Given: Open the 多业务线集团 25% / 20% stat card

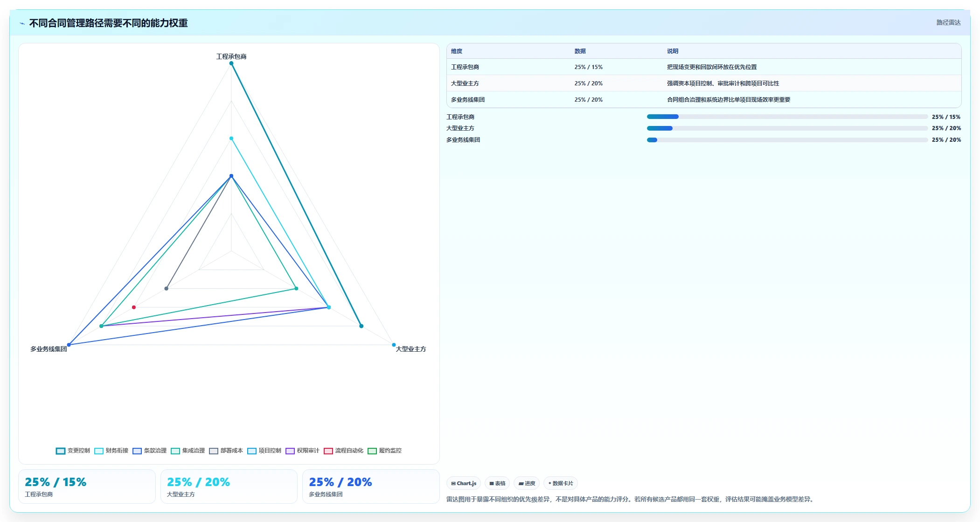Looking at the screenshot, I should coord(371,487).
